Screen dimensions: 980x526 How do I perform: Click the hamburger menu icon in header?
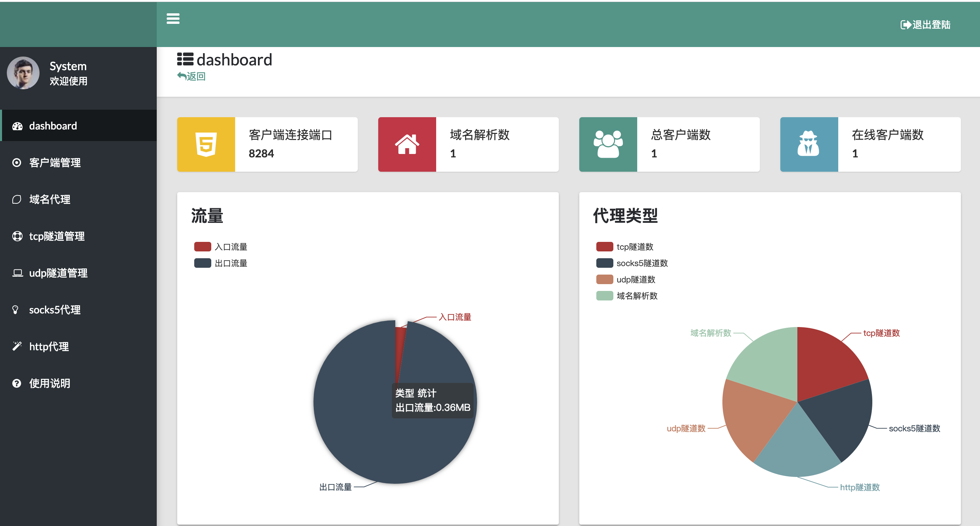173,19
